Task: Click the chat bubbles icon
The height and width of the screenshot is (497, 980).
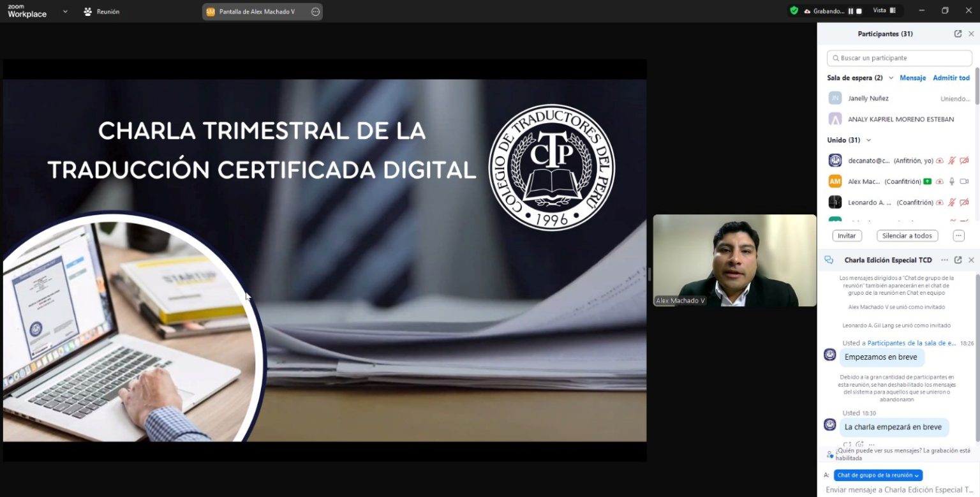Action: coord(829,260)
